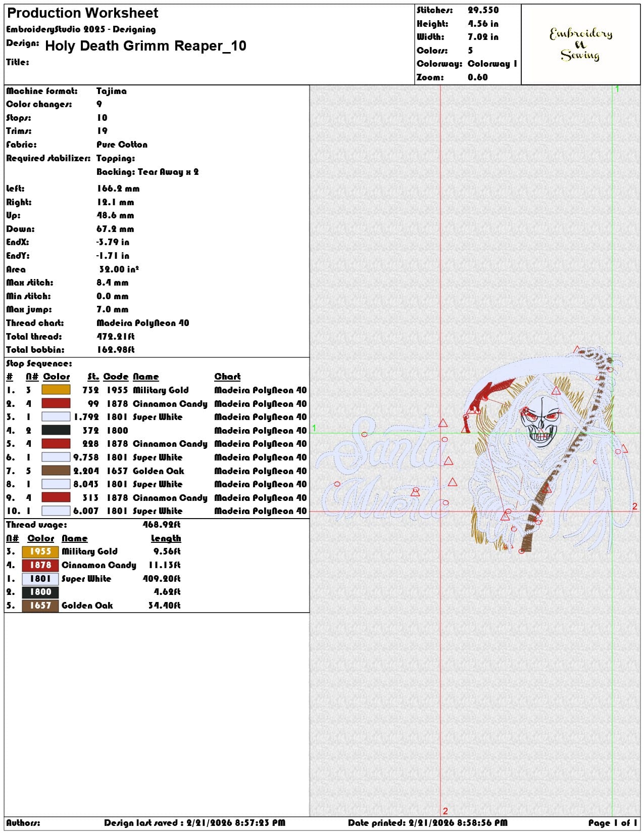Click the Page 1 of 1 footer text

pos(613,823)
